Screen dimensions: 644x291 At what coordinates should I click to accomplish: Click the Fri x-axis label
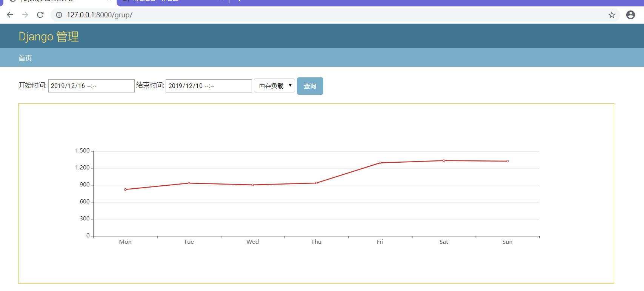pos(380,242)
